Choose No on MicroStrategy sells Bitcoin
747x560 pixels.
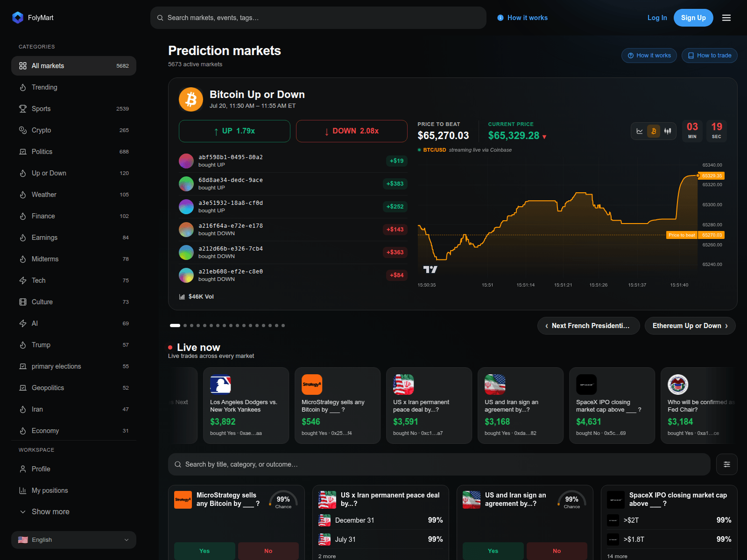268,551
